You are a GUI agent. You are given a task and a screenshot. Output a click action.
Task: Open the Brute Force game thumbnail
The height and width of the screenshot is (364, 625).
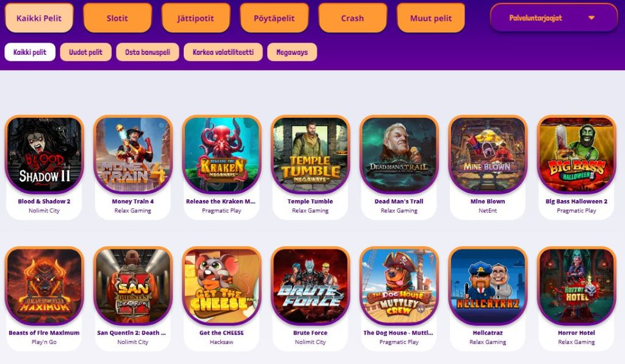pos(310,285)
